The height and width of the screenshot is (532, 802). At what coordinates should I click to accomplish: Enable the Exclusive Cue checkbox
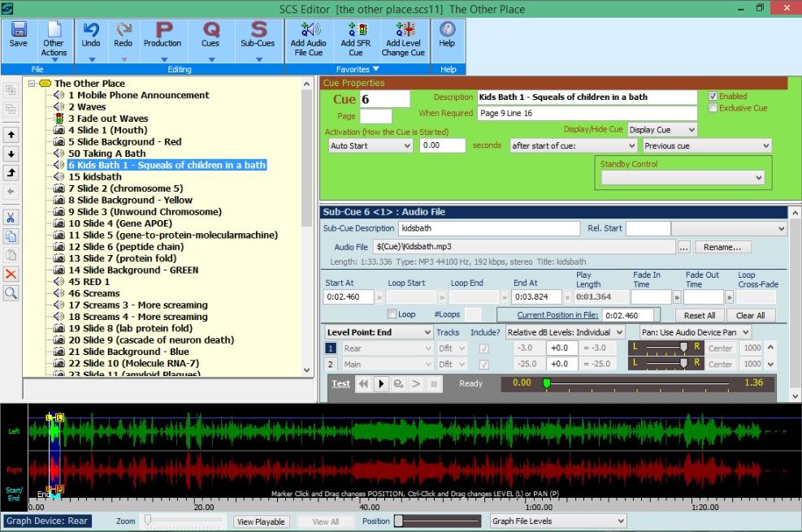tap(713, 107)
